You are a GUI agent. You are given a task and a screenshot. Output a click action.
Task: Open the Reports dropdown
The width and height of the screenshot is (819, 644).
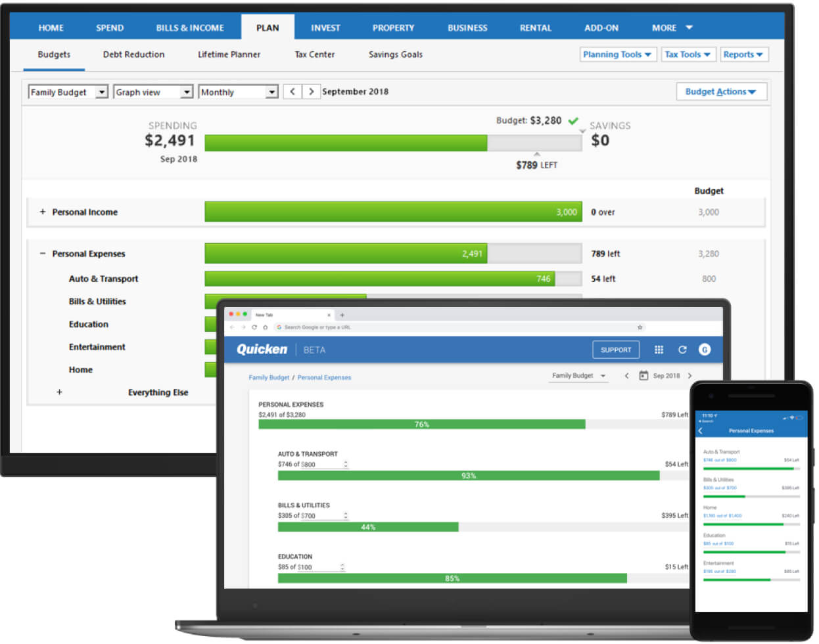744,55
